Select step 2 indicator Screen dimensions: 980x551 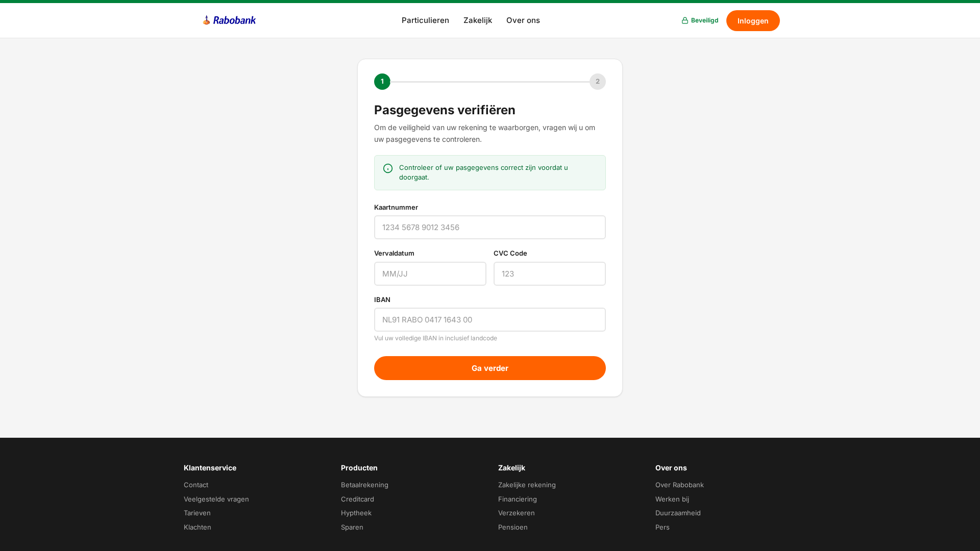pos(598,82)
